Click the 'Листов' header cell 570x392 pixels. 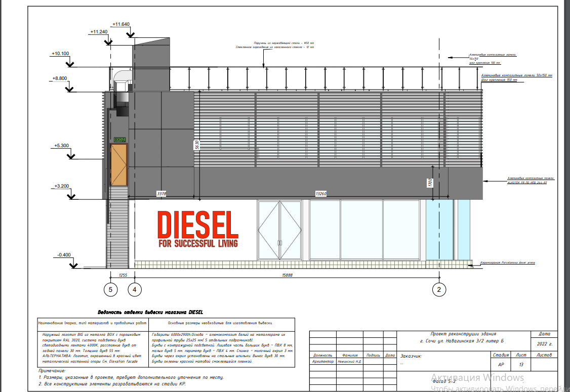[544, 355]
